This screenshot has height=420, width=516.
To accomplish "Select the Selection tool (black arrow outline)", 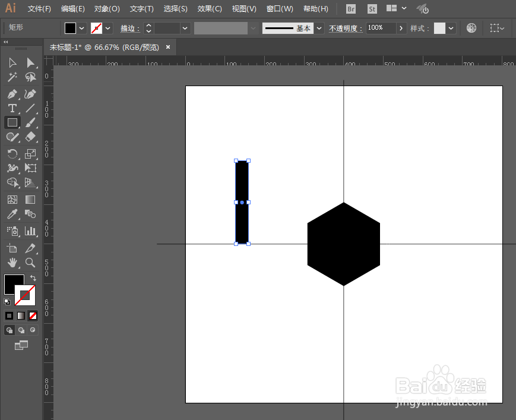I will (x=12, y=62).
